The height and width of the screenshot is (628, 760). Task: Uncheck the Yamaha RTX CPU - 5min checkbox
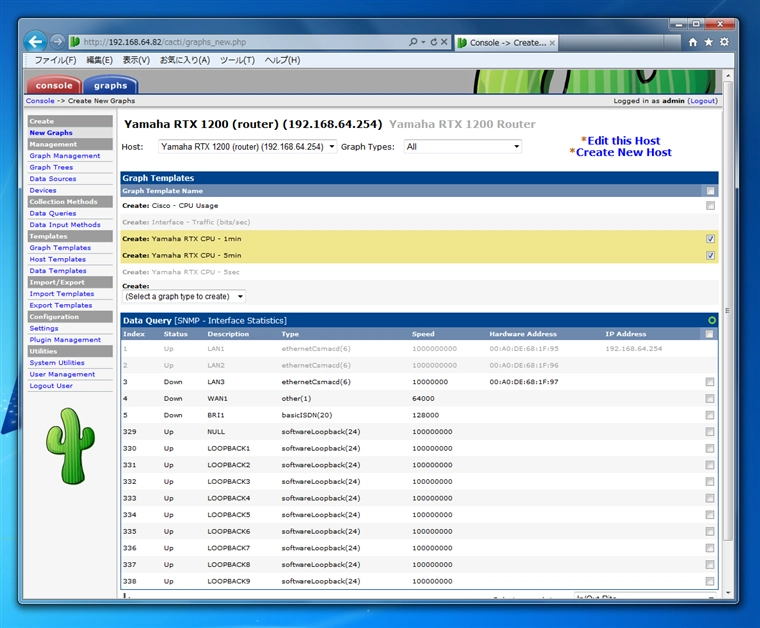click(710, 255)
